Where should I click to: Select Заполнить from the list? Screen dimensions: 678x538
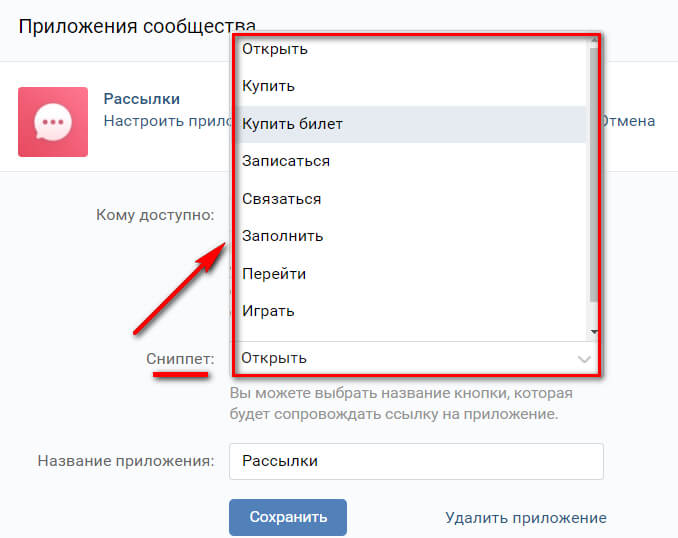(x=283, y=237)
